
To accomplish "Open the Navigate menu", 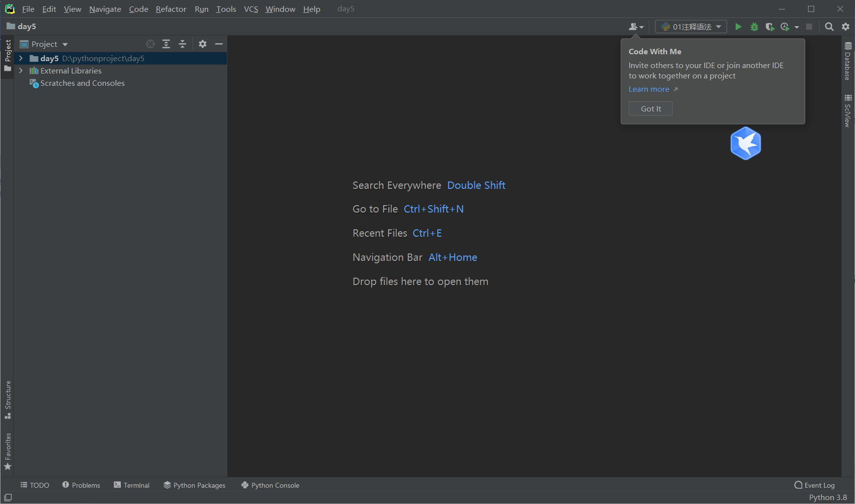I will [x=105, y=9].
